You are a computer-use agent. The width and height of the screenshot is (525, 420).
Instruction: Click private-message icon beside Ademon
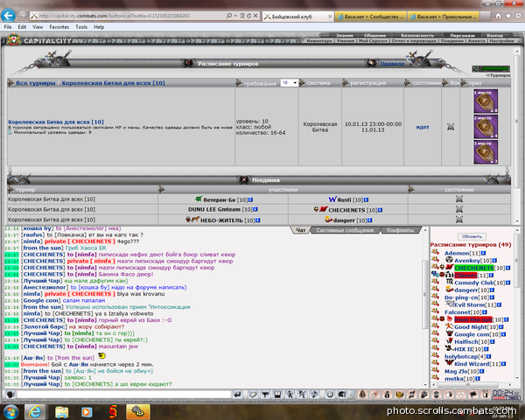[x=435, y=253]
